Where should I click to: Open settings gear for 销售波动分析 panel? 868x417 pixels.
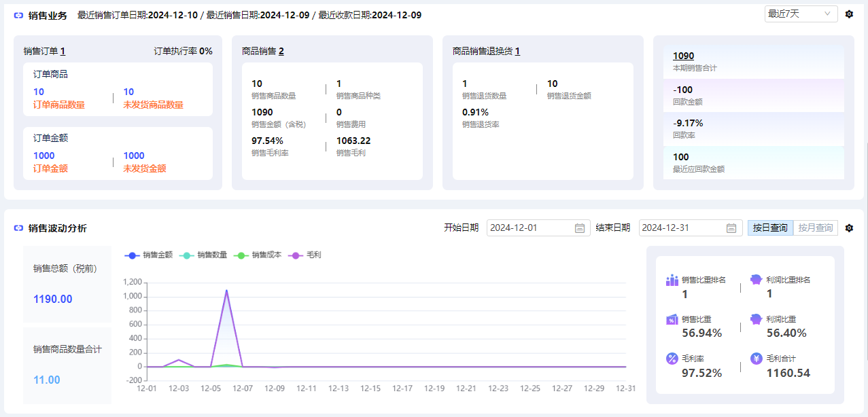[849, 228]
